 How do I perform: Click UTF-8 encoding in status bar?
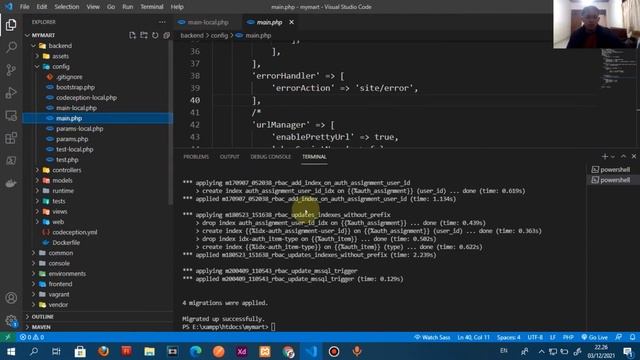(x=535, y=337)
